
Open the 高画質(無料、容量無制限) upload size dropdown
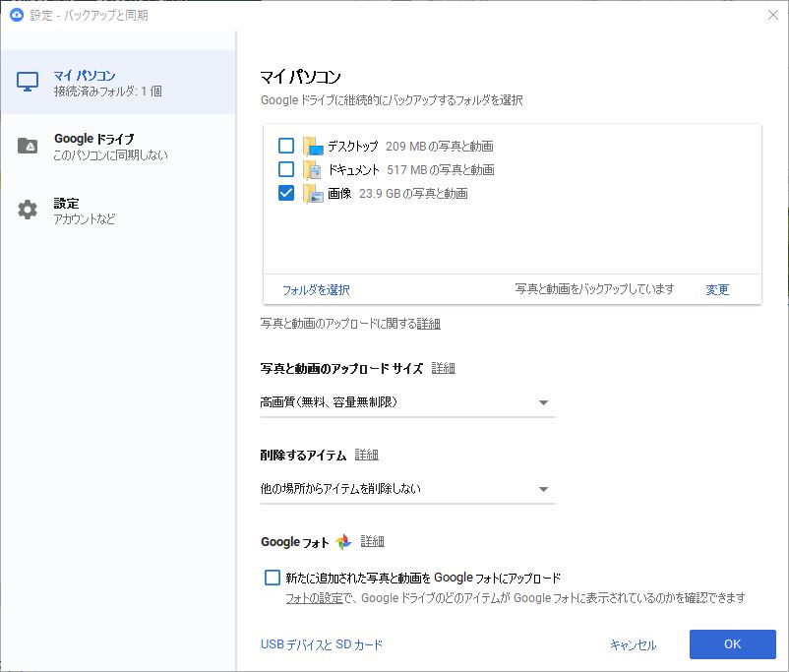(407, 402)
